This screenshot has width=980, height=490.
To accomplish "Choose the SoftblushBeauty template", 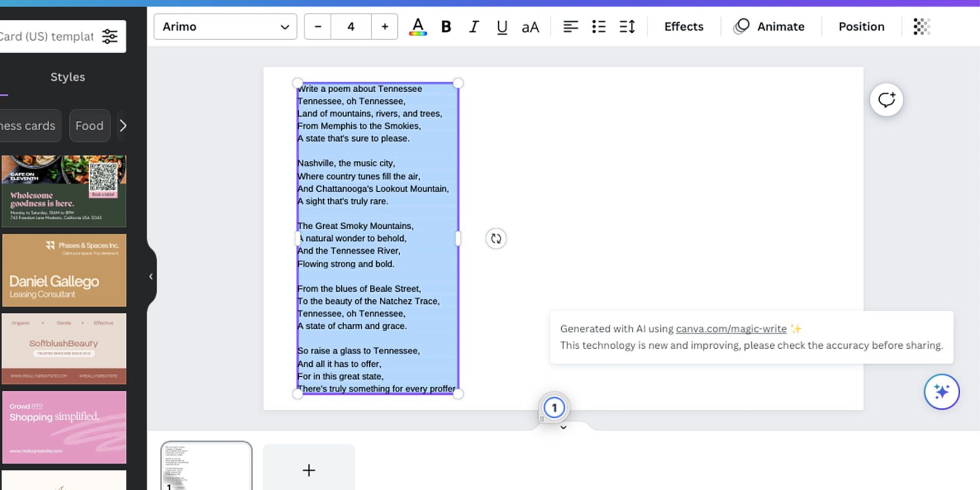I will 64,348.
